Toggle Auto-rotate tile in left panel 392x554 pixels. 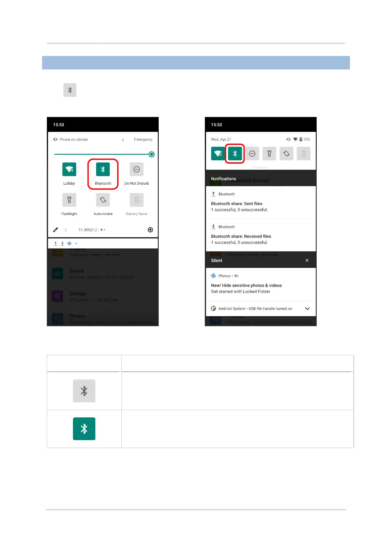[103, 200]
